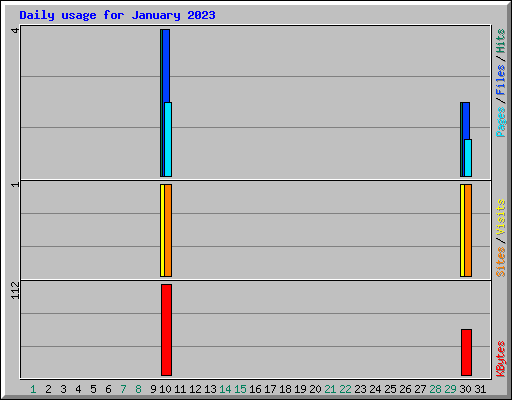Click the 'Visits' legend label
Screen dimensions: 512x400
tap(501, 217)
